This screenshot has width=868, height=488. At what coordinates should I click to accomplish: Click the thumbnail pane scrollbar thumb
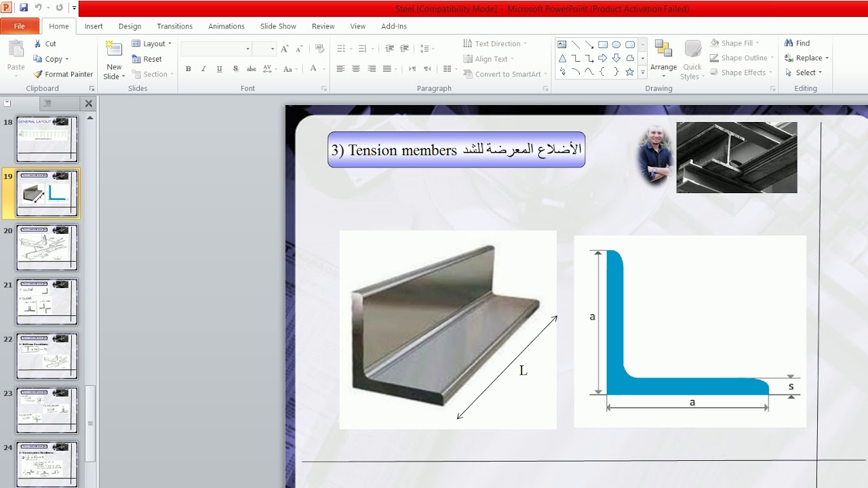pyautogui.click(x=90, y=424)
